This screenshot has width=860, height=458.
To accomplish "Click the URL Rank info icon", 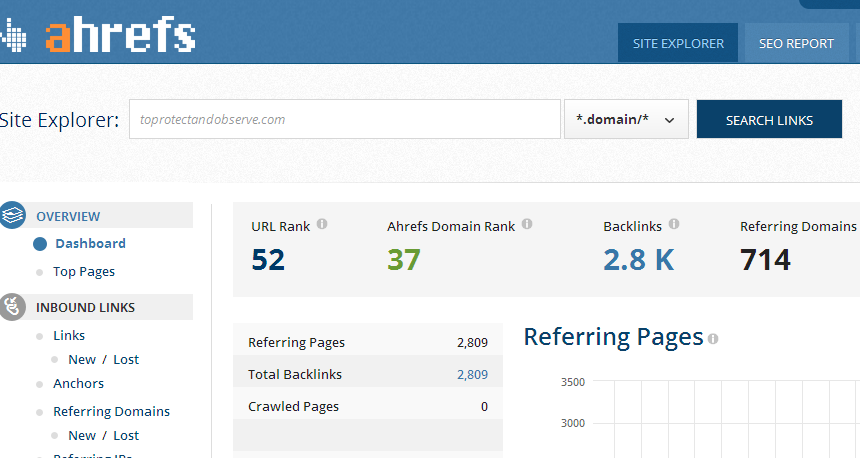I will (x=322, y=224).
